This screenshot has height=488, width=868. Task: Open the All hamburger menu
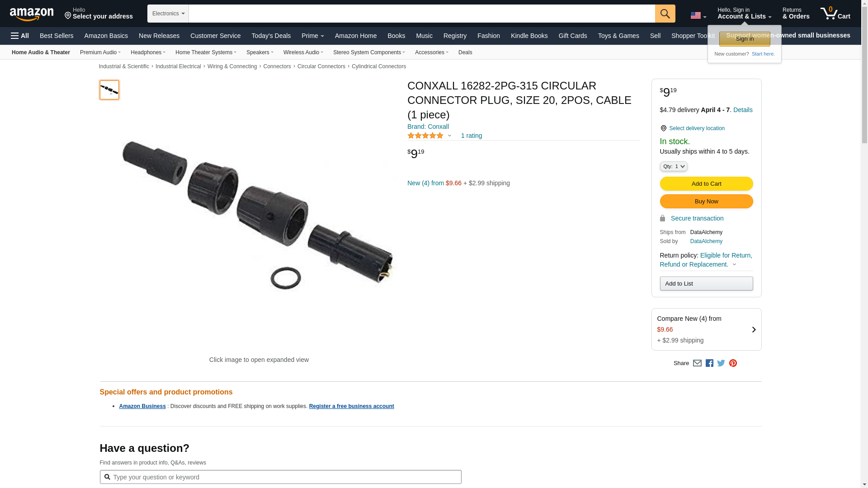pyautogui.click(x=20, y=36)
